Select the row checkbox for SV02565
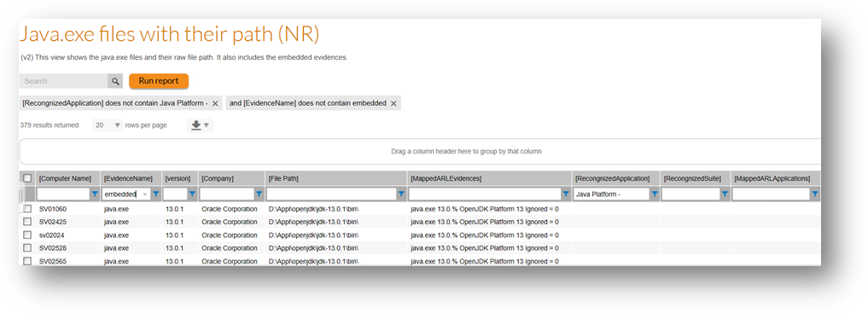This screenshot has width=868, height=313. (x=27, y=261)
